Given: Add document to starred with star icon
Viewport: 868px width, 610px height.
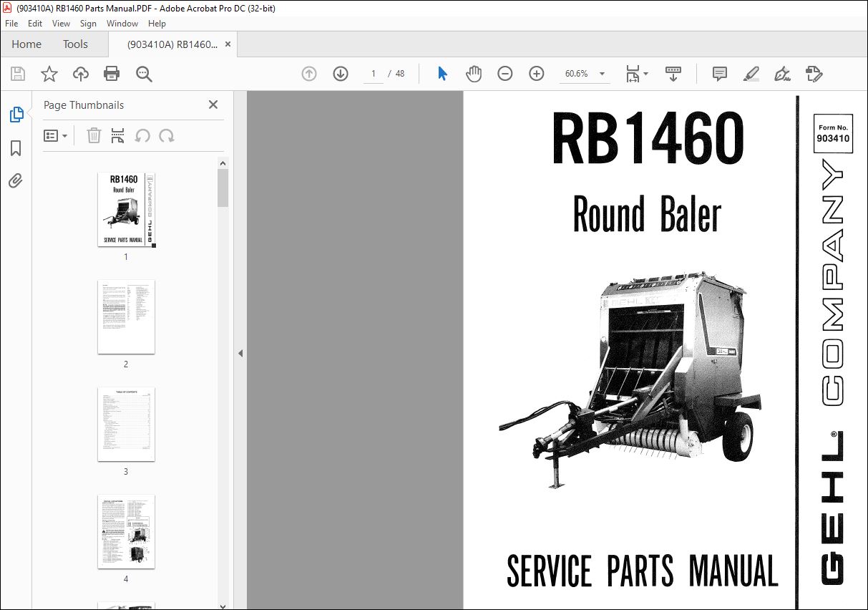Looking at the screenshot, I should [49, 74].
